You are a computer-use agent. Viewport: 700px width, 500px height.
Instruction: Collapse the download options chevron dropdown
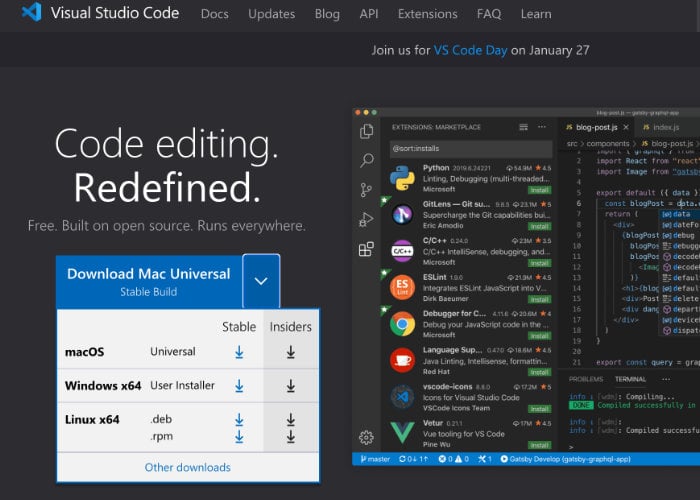[261, 281]
